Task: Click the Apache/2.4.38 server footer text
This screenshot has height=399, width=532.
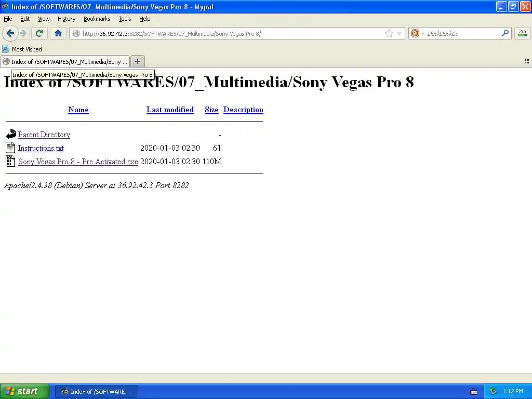Action: pos(96,185)
